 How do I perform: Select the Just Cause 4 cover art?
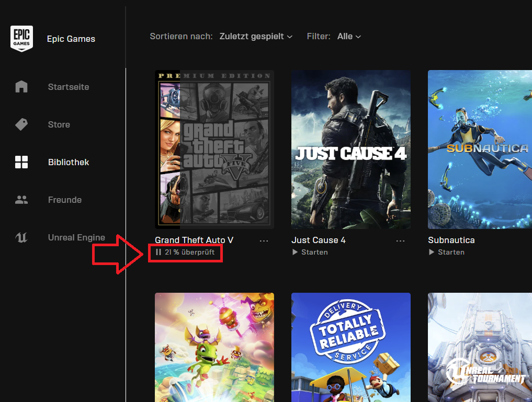click(351, 150)
